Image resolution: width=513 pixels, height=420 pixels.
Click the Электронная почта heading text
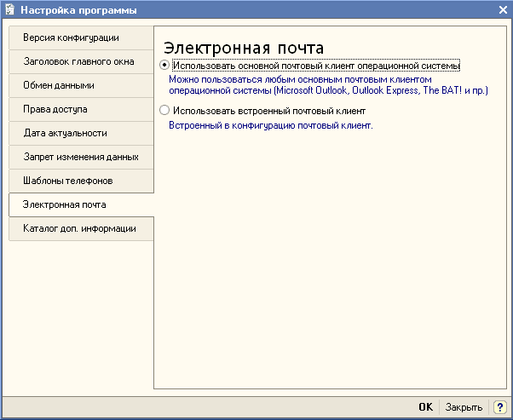click(244, 48)
